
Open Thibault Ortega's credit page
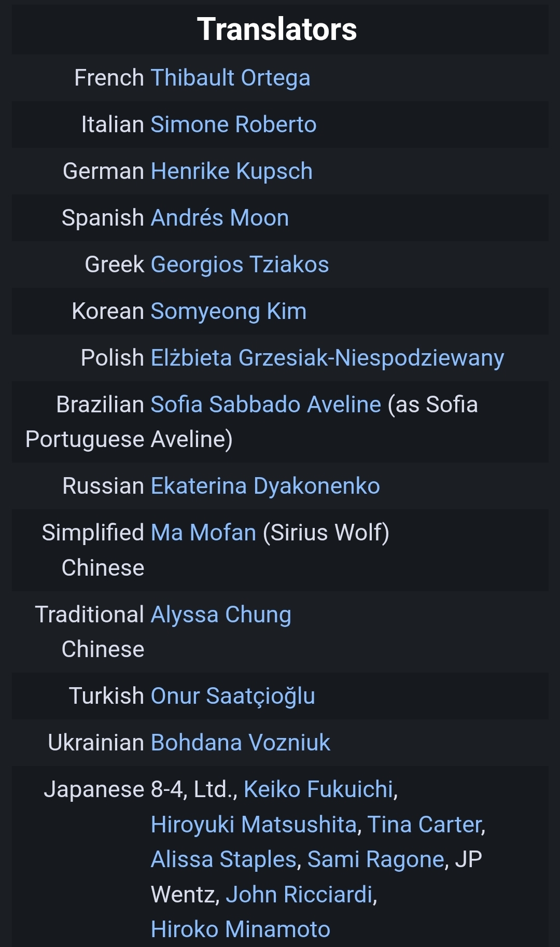pos(230,78)
